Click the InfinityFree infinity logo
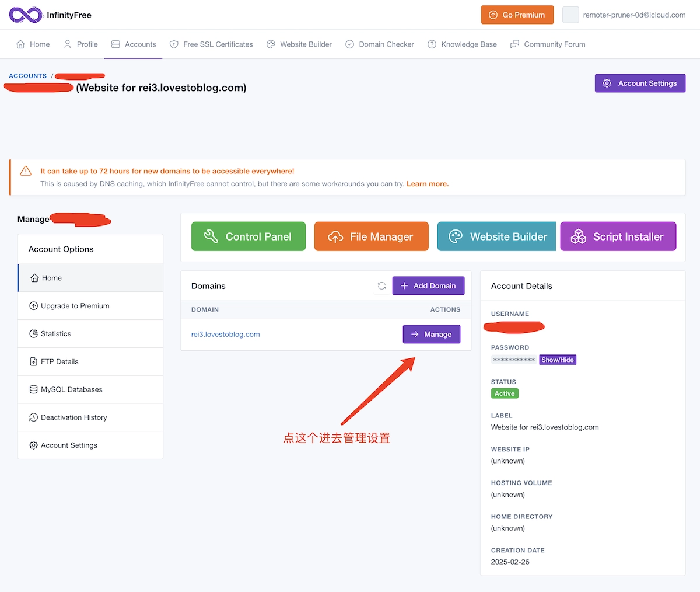Screen dimensions: 700x592 point(25,15)
